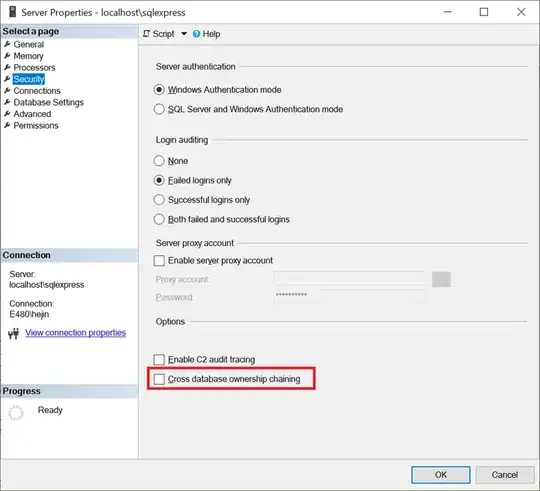
Task: Close the Server Properties window
Action: click(x=521, y=12)
